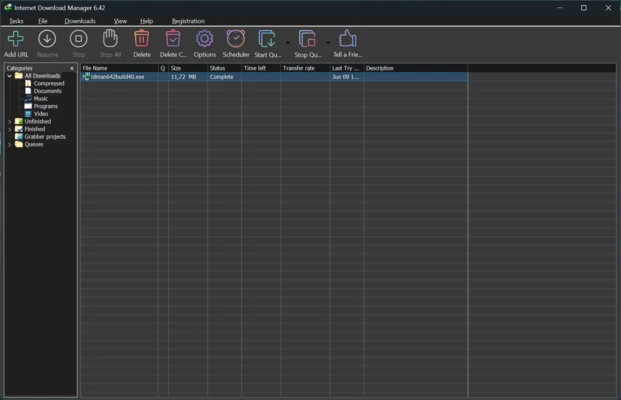Sort by Description column header

[x=415, y=68]
